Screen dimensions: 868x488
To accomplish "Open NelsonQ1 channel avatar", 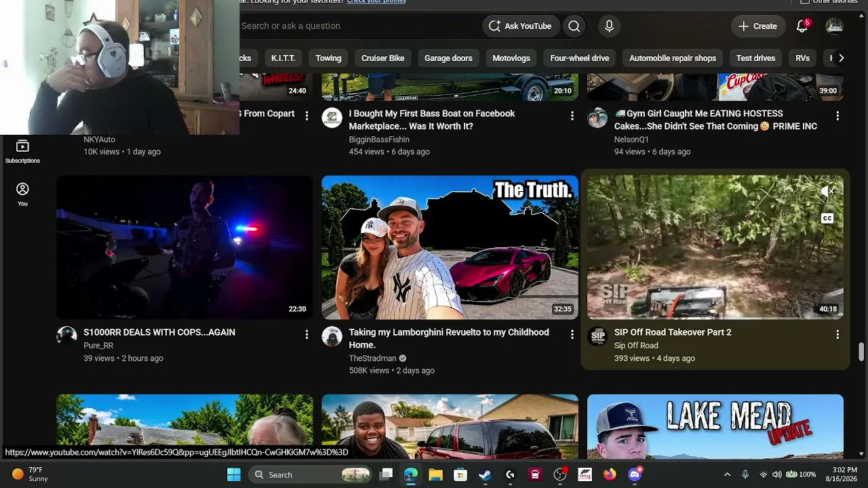I will point(597,117).
